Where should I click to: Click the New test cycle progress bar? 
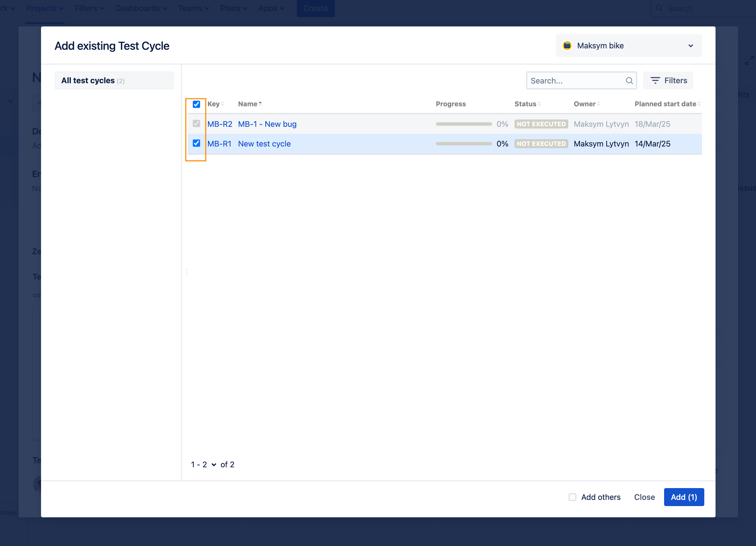click(x=464, y=144)
